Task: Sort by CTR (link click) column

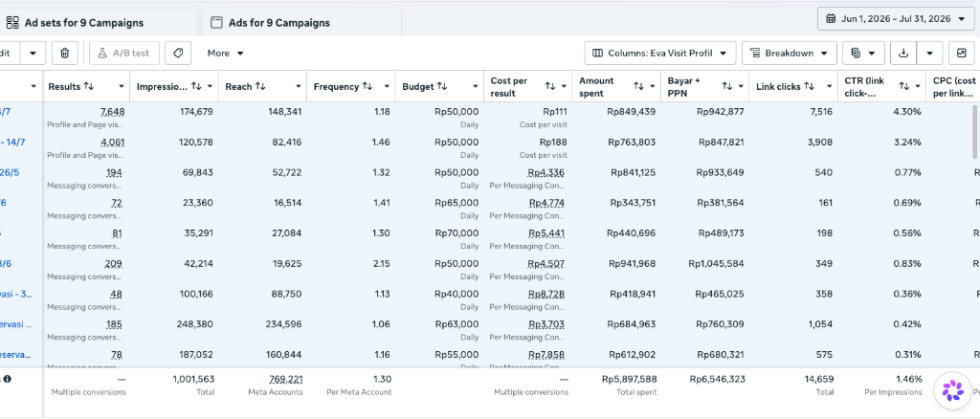Action: click(904, 86)
